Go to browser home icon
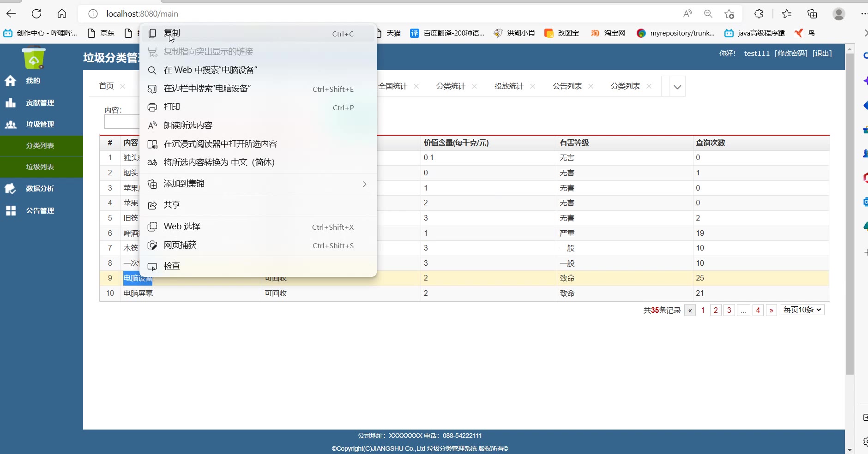This screenshot has height=454, width=868. 62,14
